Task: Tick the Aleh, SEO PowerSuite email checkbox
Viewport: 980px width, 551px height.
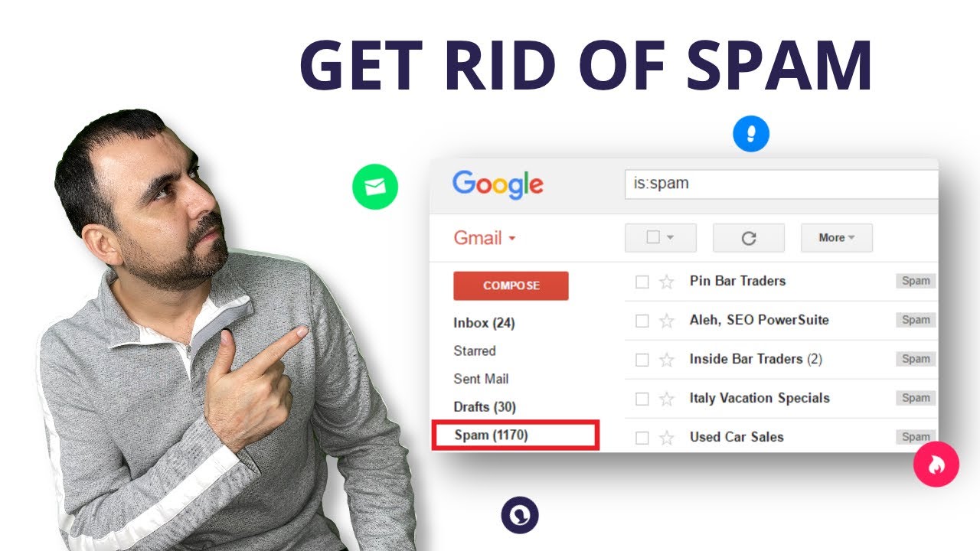Action: (x=642, y=321)
